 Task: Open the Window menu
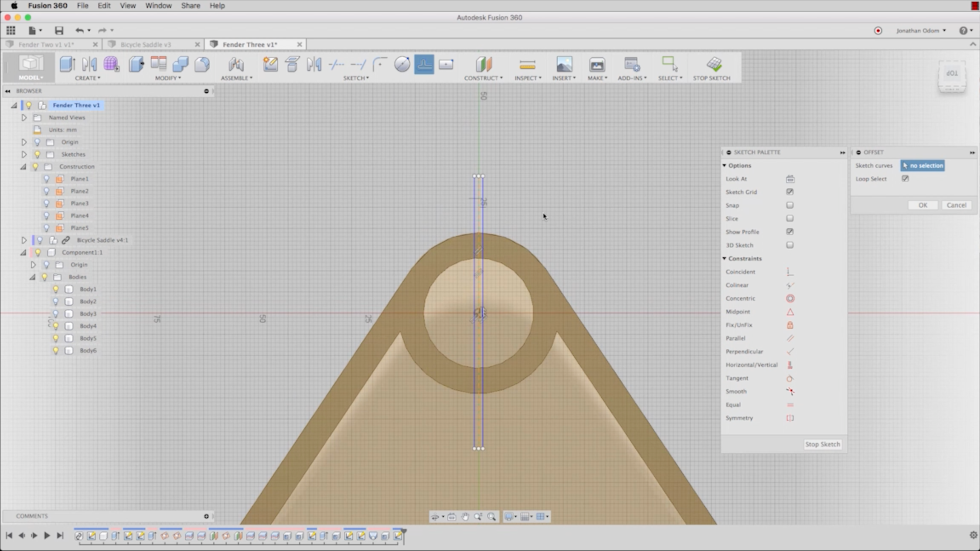point(158,6)
